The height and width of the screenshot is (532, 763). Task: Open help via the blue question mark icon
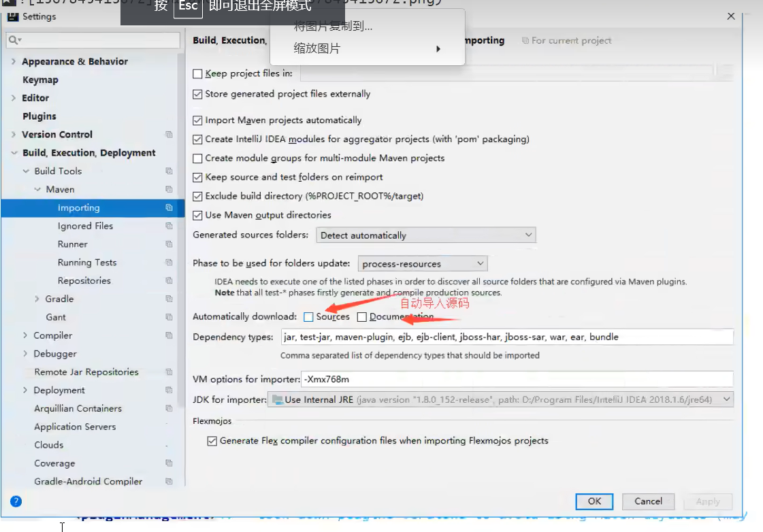tap(16, 501)
